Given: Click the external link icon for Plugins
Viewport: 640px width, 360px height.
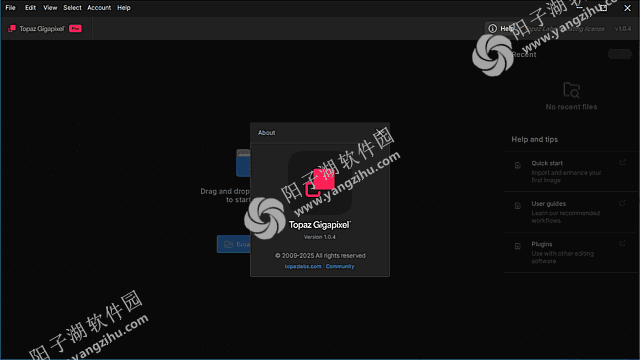Looking at the screenshot, I should [622, 243].
